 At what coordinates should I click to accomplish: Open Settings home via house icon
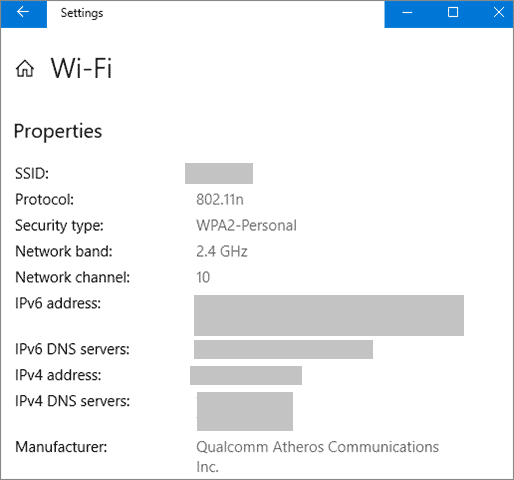(25, 69)
